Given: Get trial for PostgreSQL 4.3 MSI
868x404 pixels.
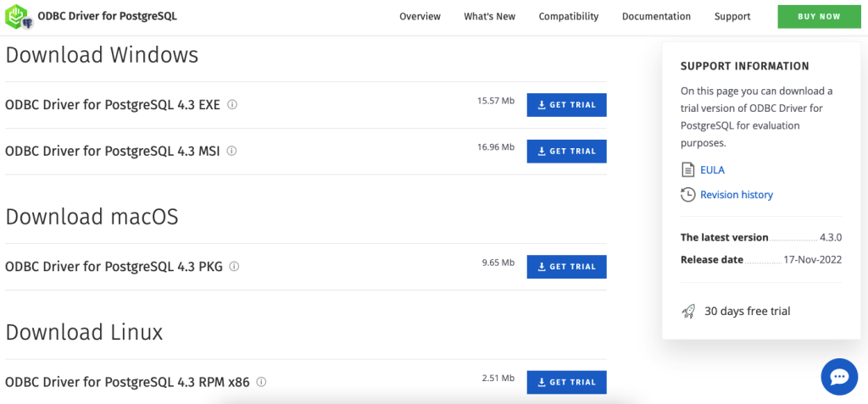Looking at the screenshot, I should tap(566, 151).
